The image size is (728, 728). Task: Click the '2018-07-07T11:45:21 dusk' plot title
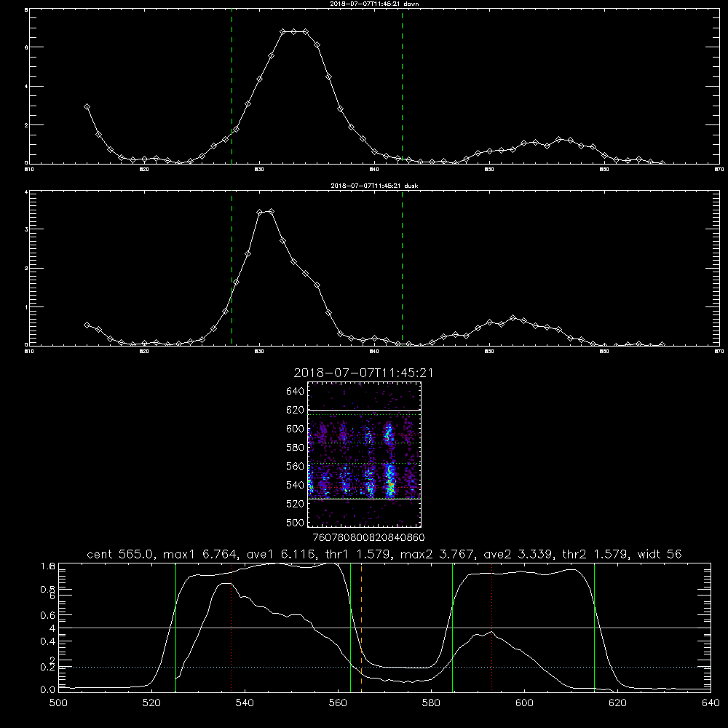pos(374,186)
